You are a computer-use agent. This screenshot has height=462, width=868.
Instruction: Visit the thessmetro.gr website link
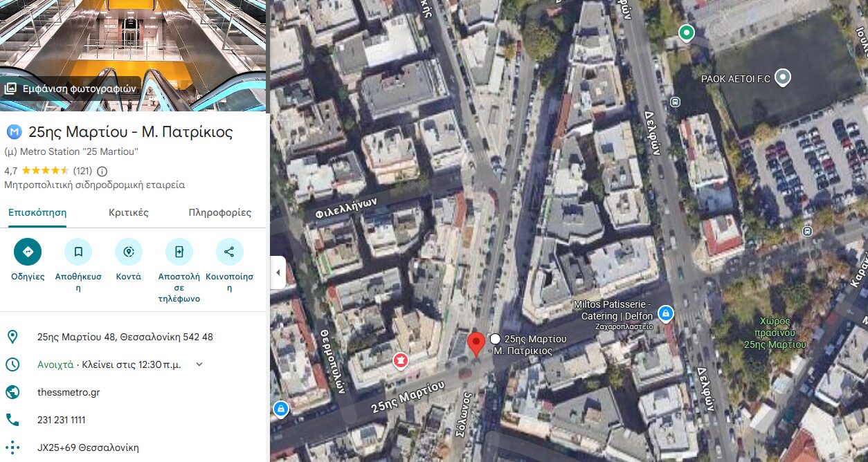pos(69,392)
